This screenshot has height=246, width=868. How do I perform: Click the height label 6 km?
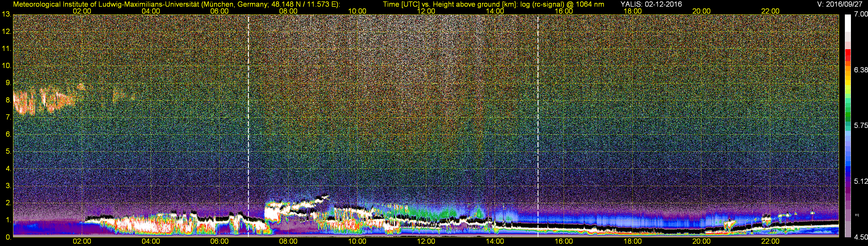click(8, 135)
